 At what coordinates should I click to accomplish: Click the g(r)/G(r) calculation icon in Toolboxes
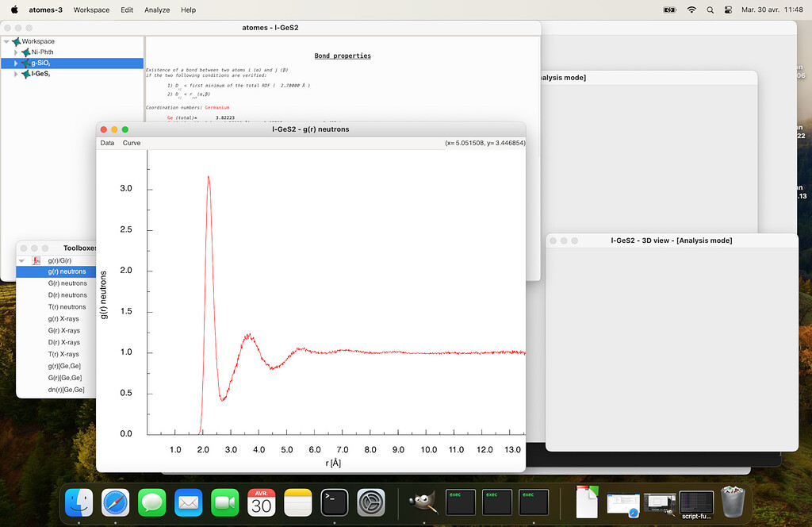(36, 260)
